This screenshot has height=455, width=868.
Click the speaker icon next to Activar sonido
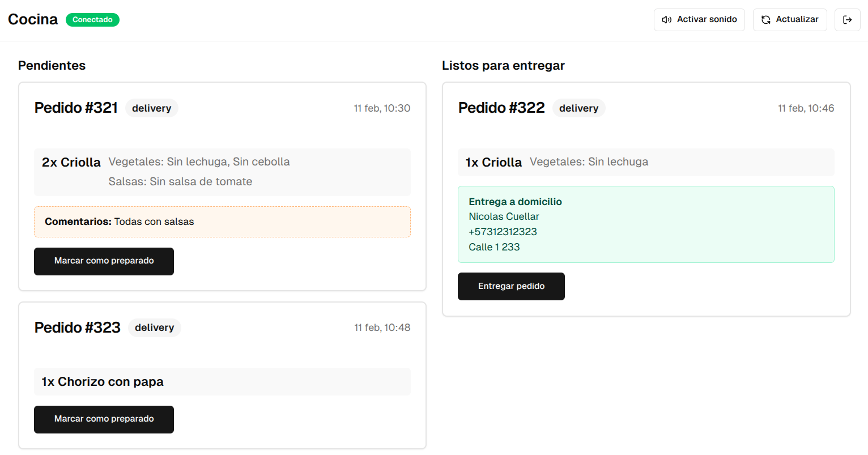[x=666, y=19]
